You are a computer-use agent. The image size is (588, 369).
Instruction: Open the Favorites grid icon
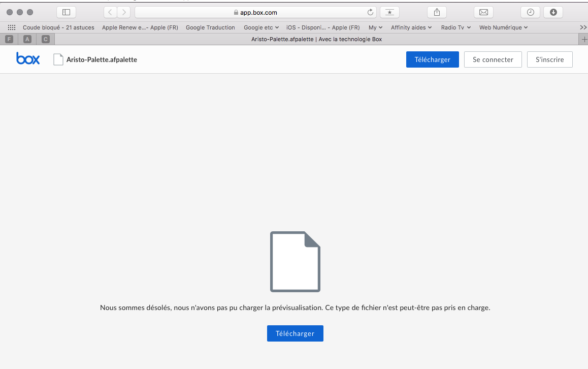pyautogui.click(x=12, y=27)
